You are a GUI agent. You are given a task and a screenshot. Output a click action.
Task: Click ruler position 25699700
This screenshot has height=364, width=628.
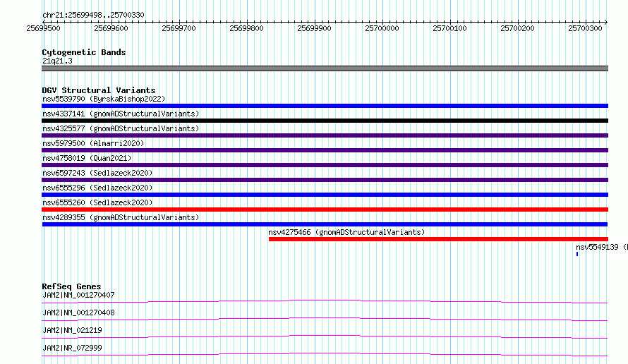(179, 28)
